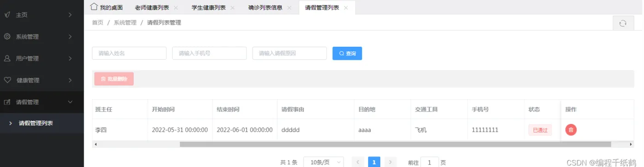Viewport: 644px width, 167px height.
Task: Click the horizontal table scrollbar thumb
Action: coord(395,144)
